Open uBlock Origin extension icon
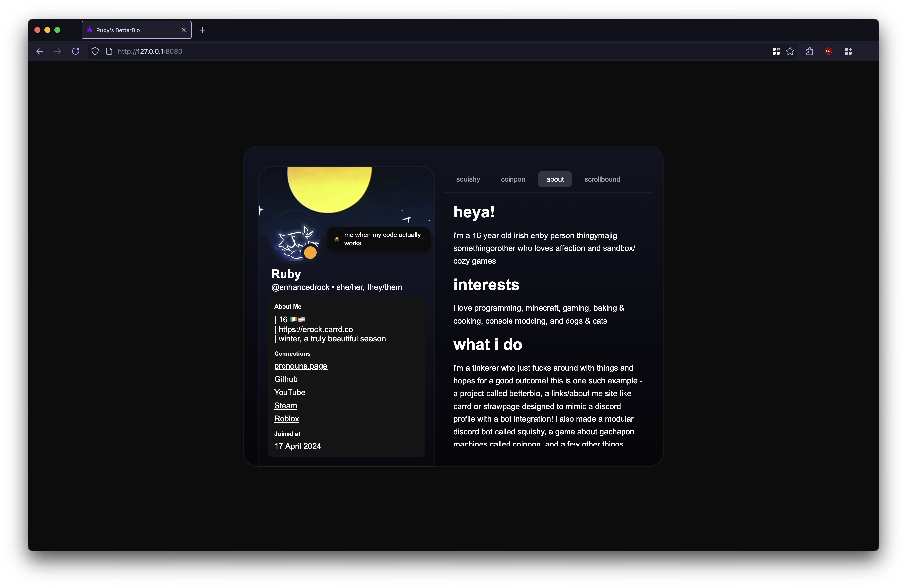907x588 pixels. point(828,51)
